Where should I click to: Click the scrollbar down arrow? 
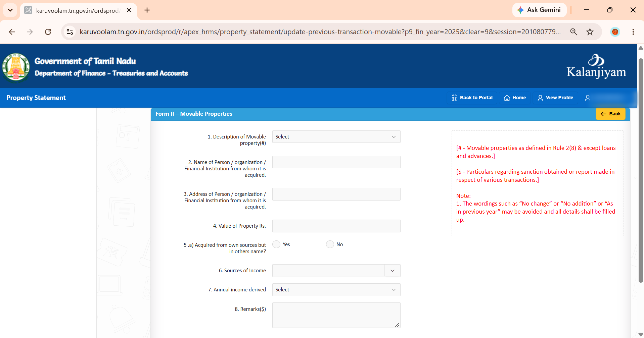(x=641, y=334)
